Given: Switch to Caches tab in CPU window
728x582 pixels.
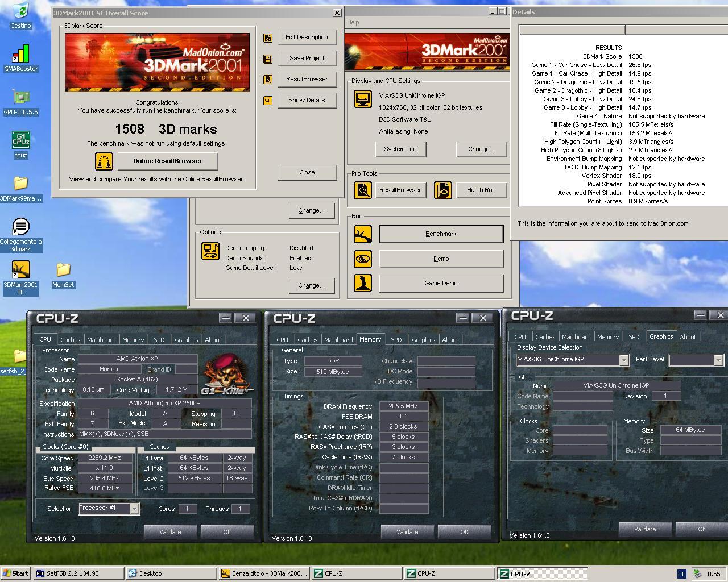Looking at the screenshot, I should [x=71, y=340].
